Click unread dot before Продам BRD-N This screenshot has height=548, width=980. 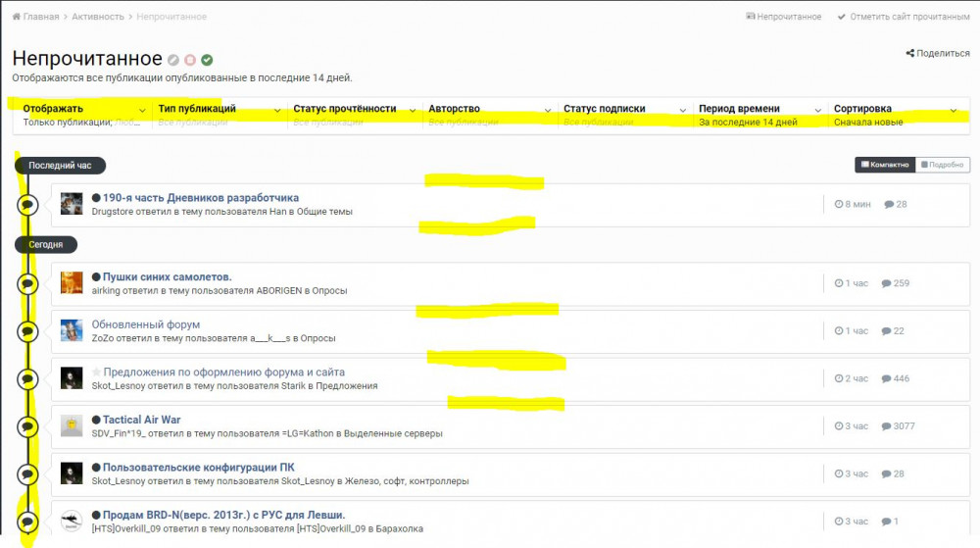coord(96,515)
